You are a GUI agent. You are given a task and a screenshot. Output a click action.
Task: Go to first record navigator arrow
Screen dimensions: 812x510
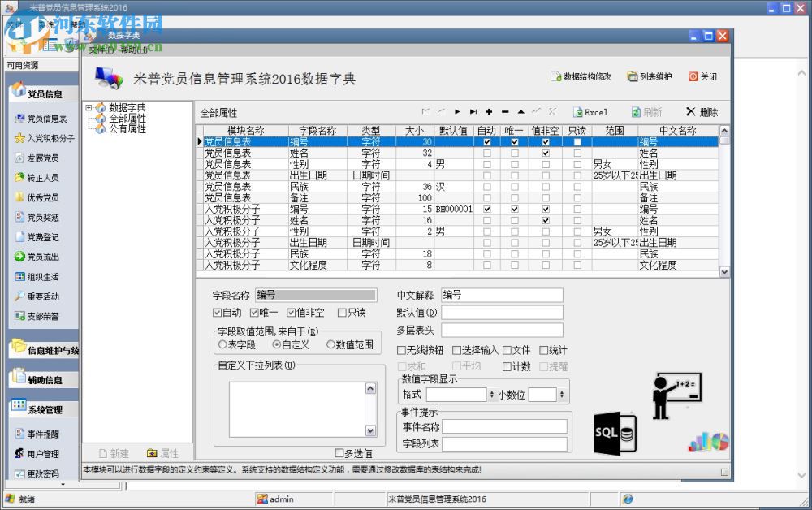425,111
